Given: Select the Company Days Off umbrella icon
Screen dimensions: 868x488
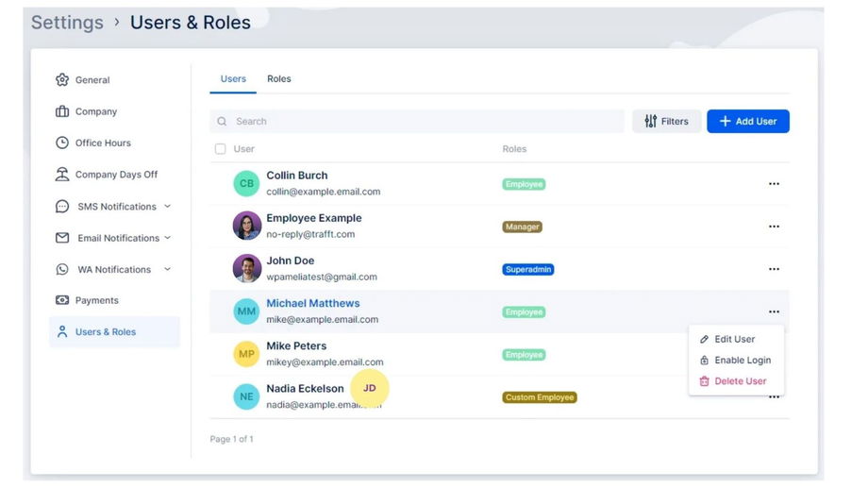Looking at the screenshot, I should point(62,175).
